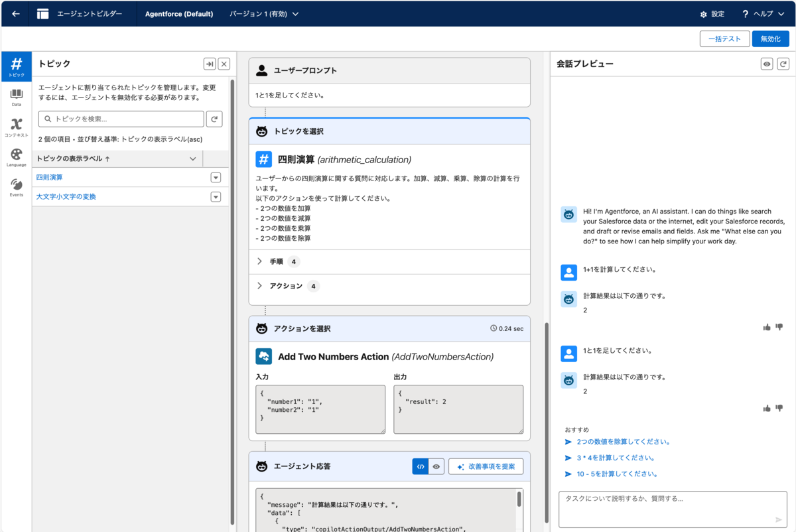
Task: Click the 一括テスト button
Action: (724, 39)
